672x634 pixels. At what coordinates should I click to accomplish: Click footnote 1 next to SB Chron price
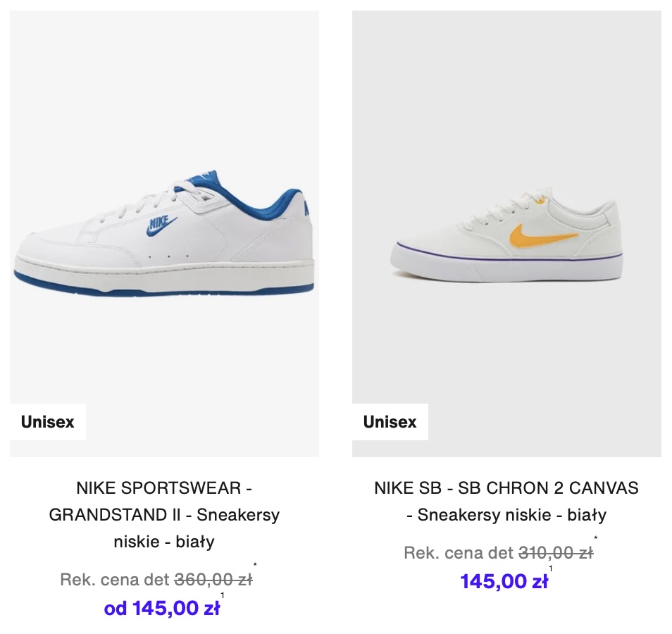click(x=551, y=569)
